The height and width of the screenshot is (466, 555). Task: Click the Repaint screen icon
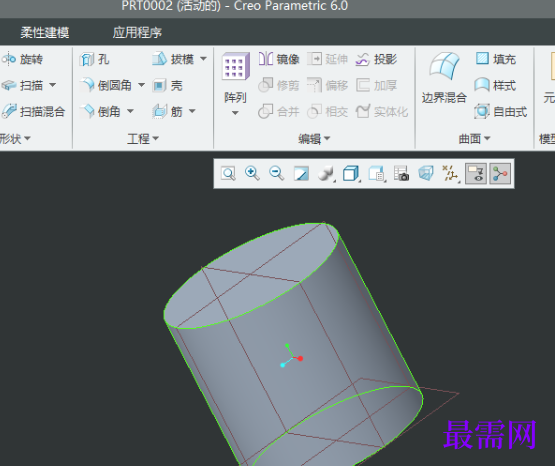(301, 173)
